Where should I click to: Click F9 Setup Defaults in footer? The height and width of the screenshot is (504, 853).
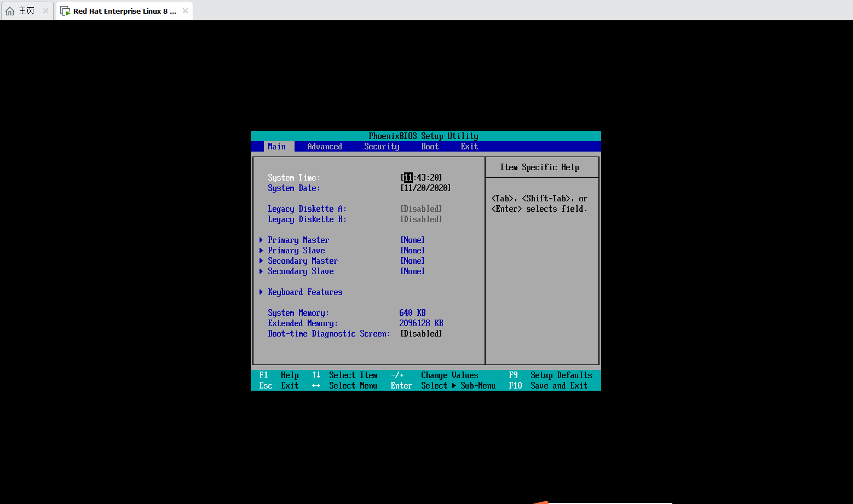(x=550, y=375)
